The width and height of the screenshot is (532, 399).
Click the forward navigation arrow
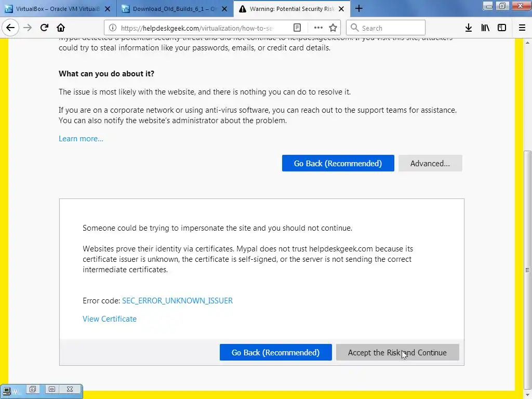point(28,28)
